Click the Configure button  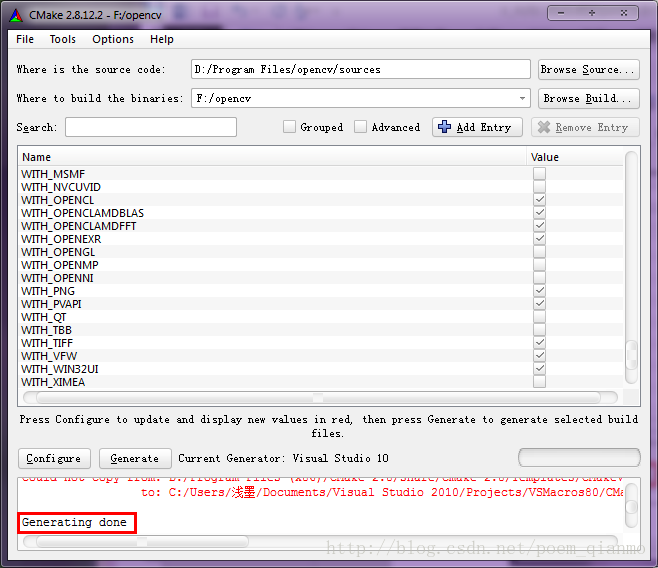coord(54,458)
